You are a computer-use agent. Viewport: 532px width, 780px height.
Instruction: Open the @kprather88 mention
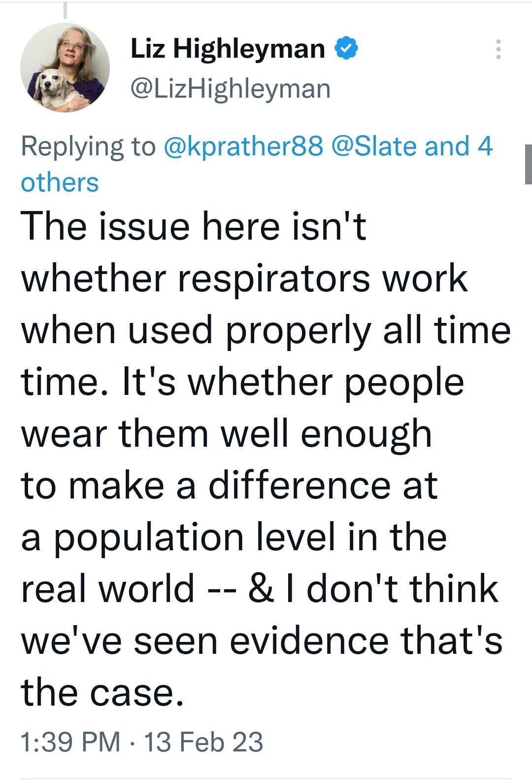pyautogui.click(x=243, y=146)
